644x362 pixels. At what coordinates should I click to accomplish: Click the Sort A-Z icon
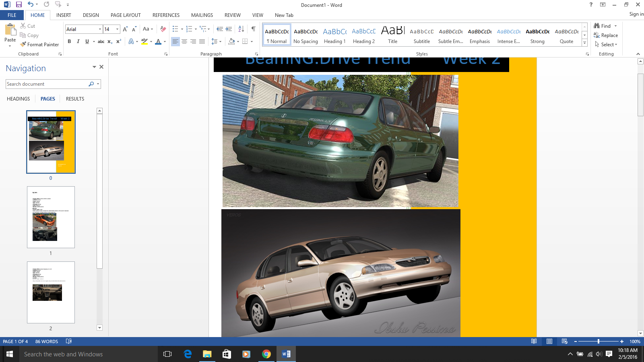(x=241, y=29)
